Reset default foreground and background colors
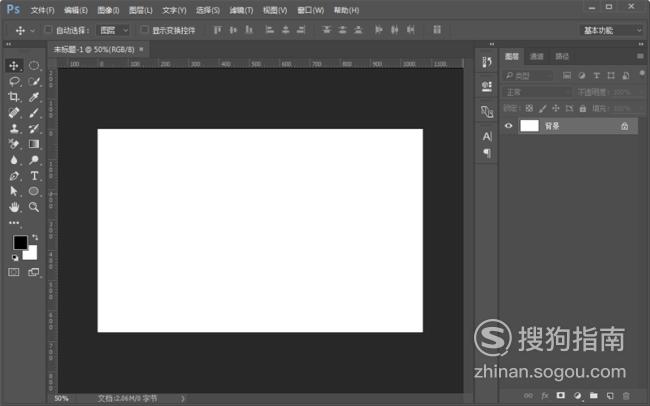 pos(15,258)
